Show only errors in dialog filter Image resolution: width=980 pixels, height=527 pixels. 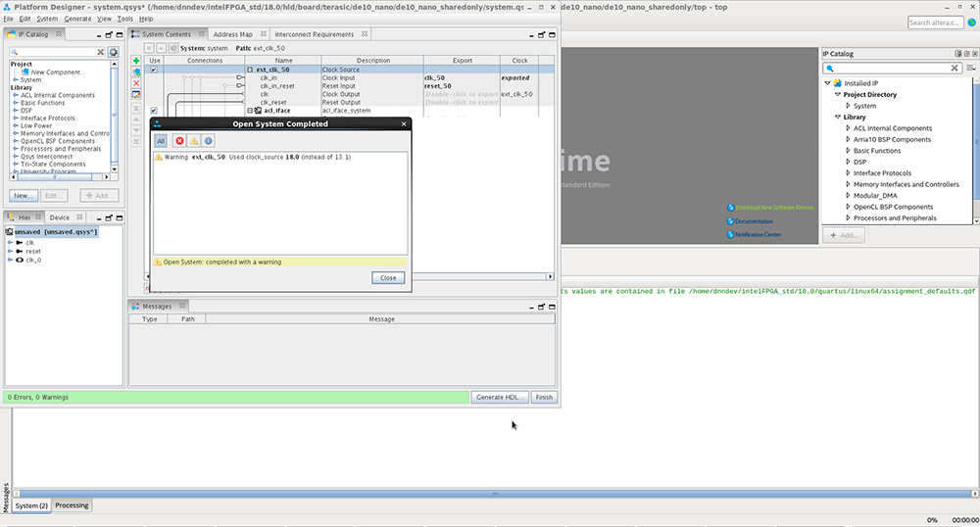coord(179,141)
